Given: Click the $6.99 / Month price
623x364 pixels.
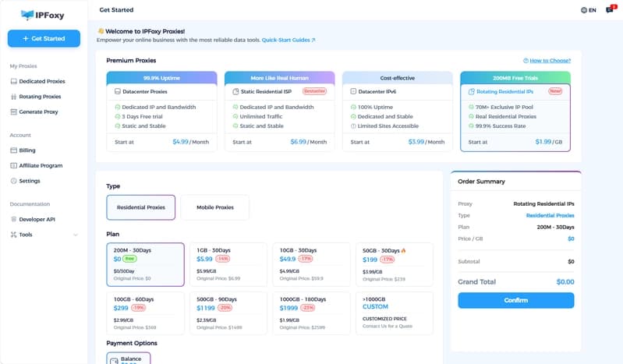Looking at the screenshot, I should coord(309,142).
